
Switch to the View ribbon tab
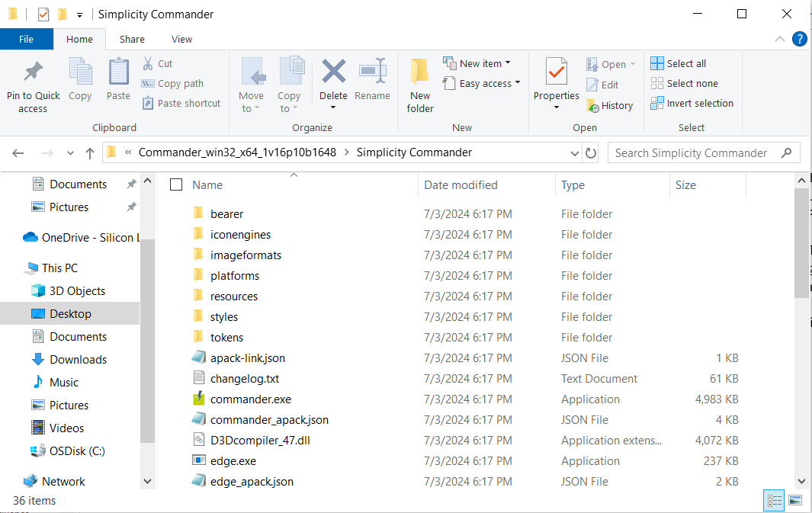click(x=181, y=40)
